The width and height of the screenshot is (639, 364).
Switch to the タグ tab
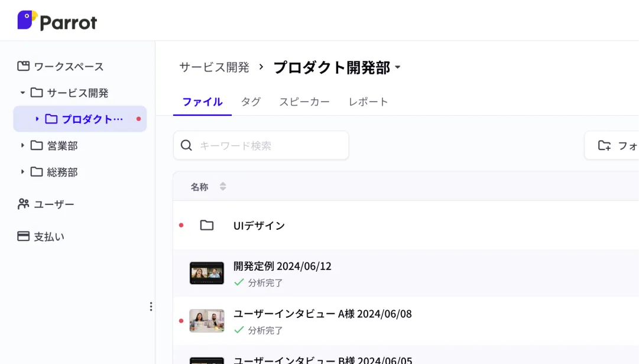click(250, 102)
